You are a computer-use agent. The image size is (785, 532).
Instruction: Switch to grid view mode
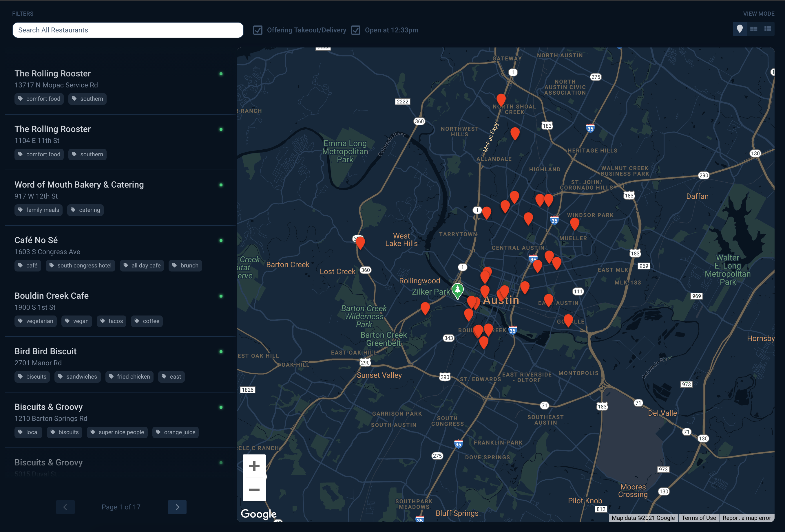pos(767,29)
